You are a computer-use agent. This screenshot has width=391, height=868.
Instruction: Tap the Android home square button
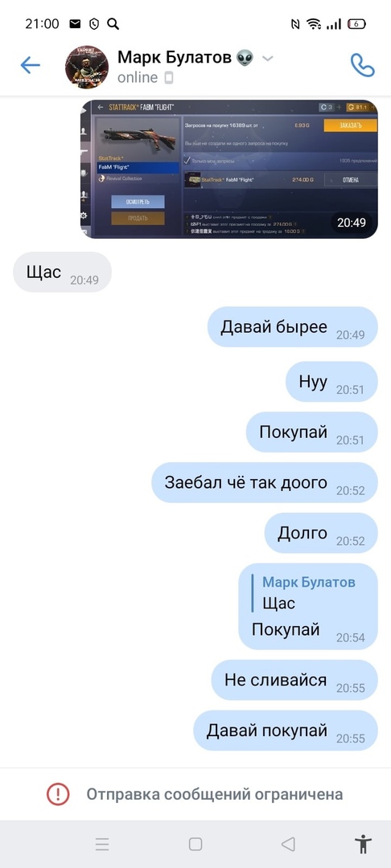point(195,844)
